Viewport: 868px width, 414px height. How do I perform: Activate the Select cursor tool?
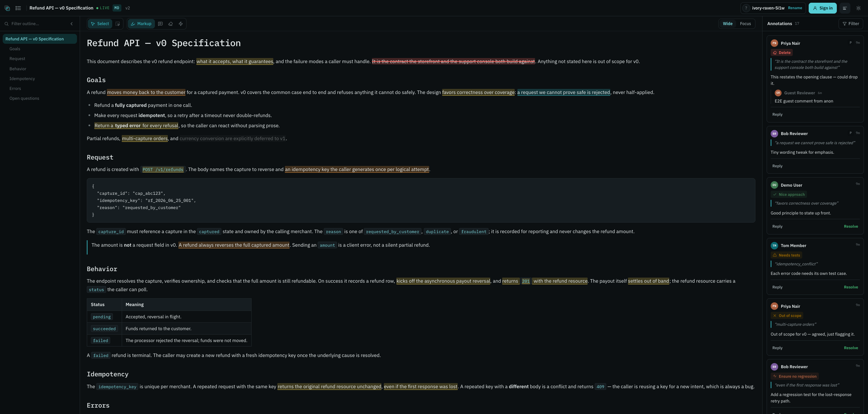point(100,24)
